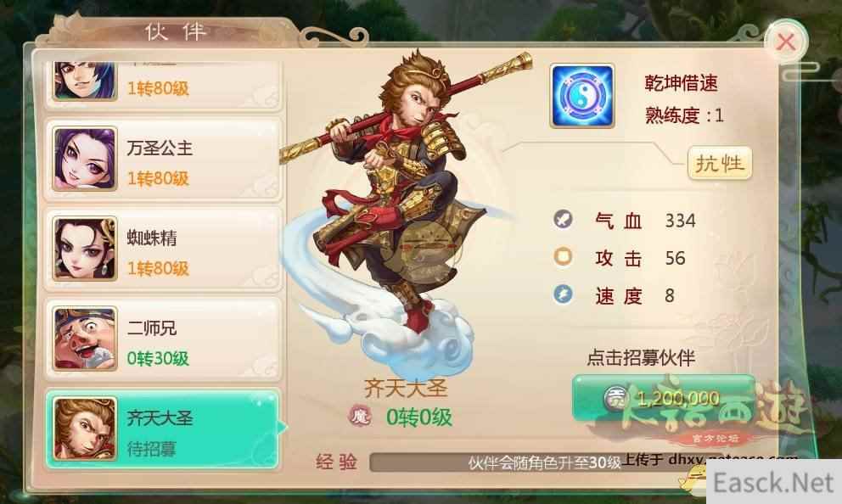Screen dimensions: 842x504
Task: Tap the 二师兄 pig portrait avatar
Action: (84, 339)
